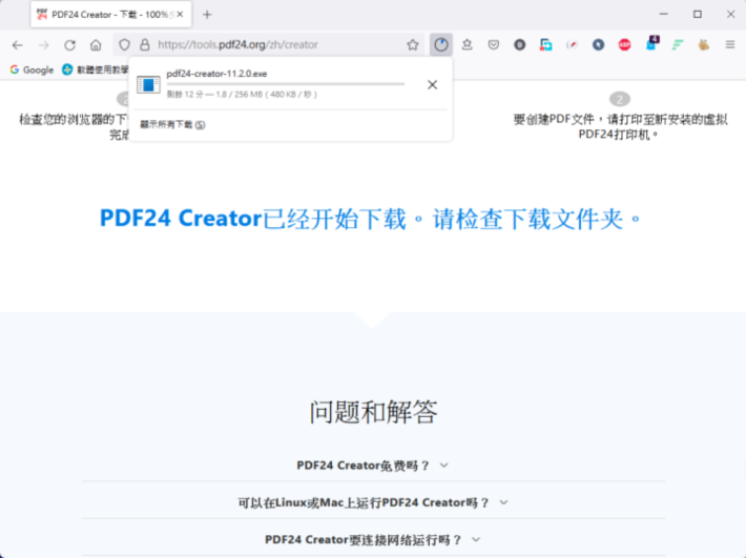The image size is (746, 560).
Task: Click the green striped extension icon
Action: 678,44
